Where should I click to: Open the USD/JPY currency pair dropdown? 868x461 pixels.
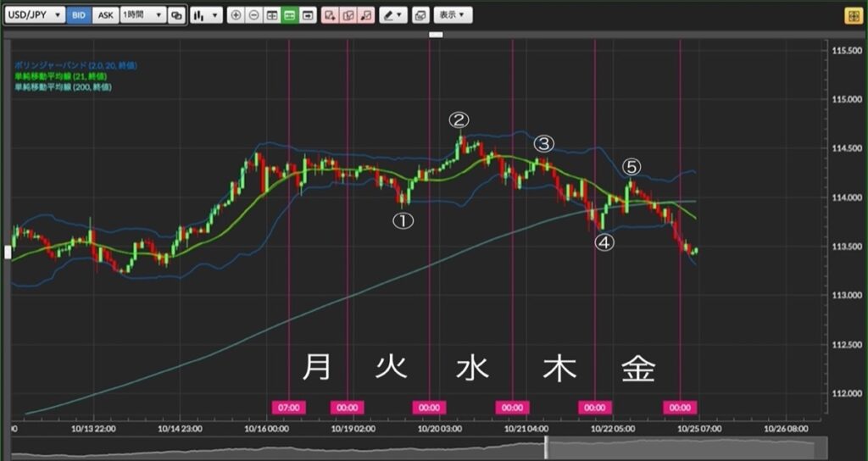[x=35, y=15]
